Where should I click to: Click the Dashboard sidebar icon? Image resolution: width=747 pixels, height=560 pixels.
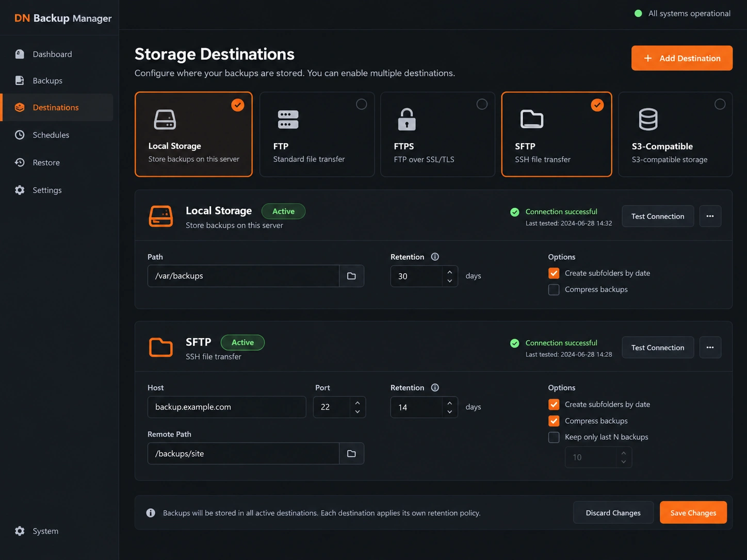coord(20,54)
